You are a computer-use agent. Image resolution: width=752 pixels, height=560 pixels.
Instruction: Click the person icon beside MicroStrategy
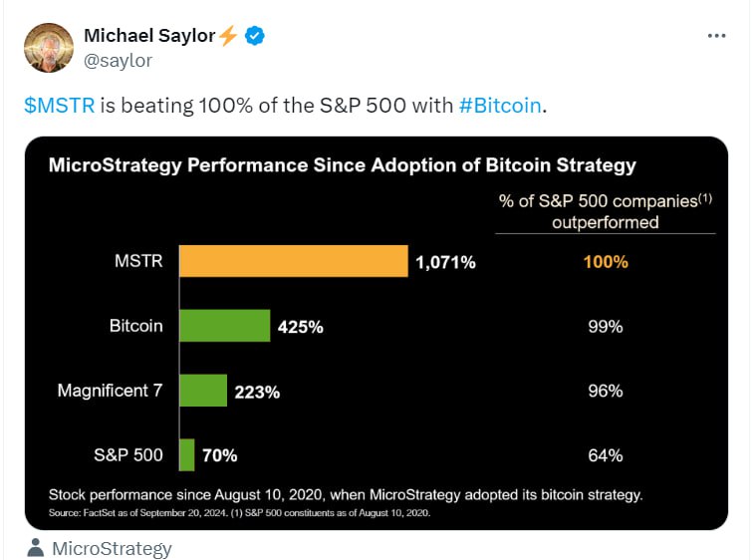click(36, 548)
